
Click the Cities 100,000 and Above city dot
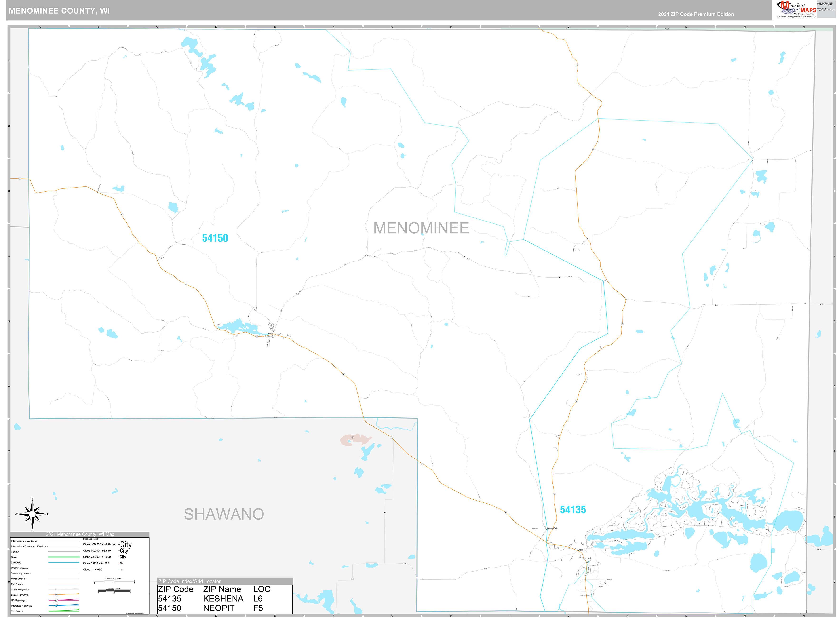[x=119, y=544]
